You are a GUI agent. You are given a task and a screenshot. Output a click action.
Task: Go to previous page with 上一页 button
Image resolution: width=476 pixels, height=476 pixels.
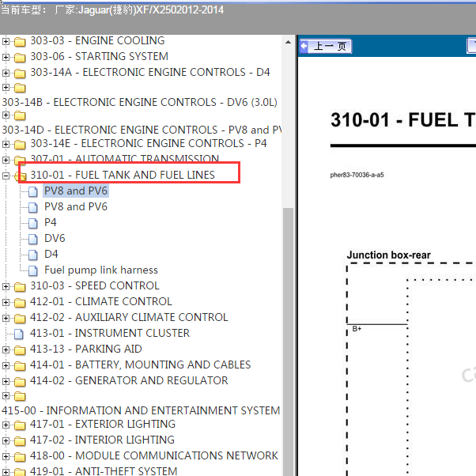pos(326,47)
